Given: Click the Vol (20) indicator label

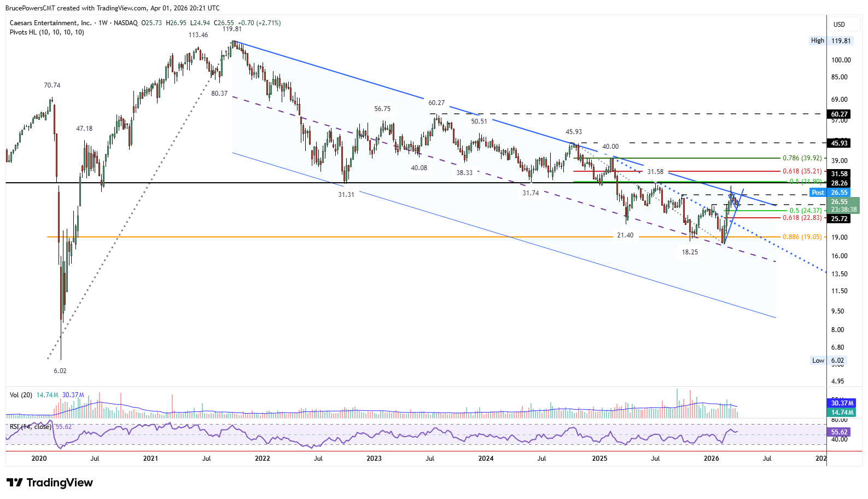Looking at the screenshot, I should [21, 395].
